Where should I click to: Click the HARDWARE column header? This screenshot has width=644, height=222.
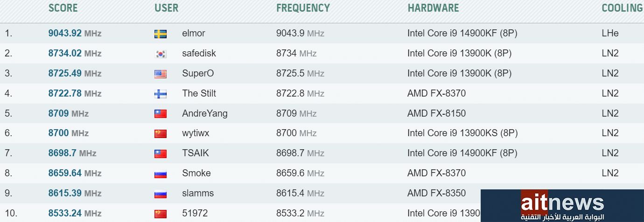point(433,8)
